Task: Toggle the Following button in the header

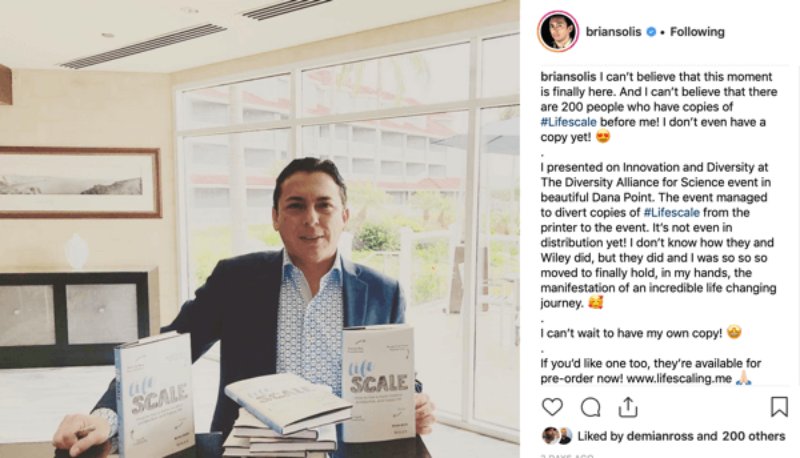Action: 697,32
